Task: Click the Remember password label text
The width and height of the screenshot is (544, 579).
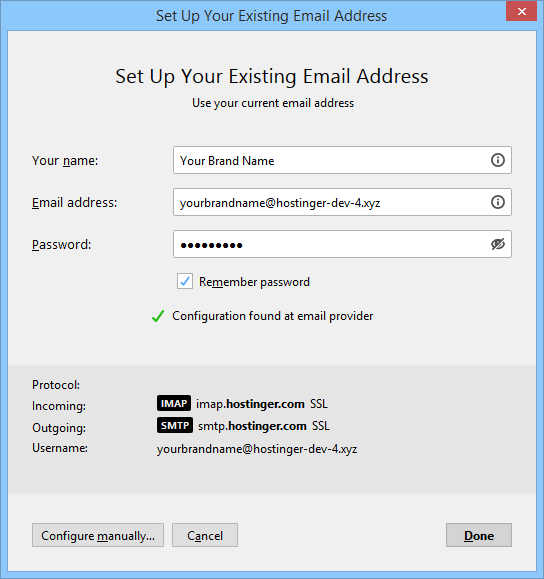Action: click(254, 282)
